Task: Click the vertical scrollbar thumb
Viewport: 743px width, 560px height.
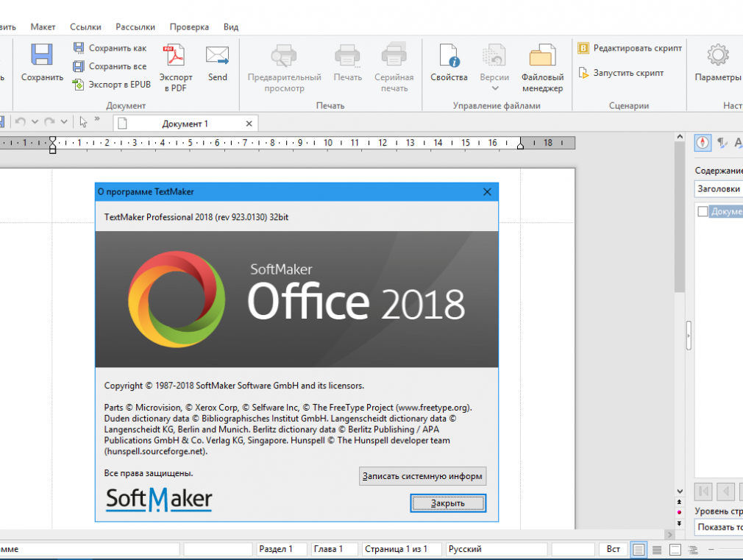Action: coord(680,217)
